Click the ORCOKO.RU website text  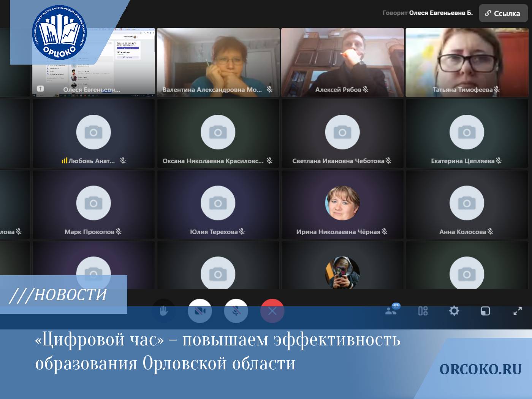pos(480,369)
